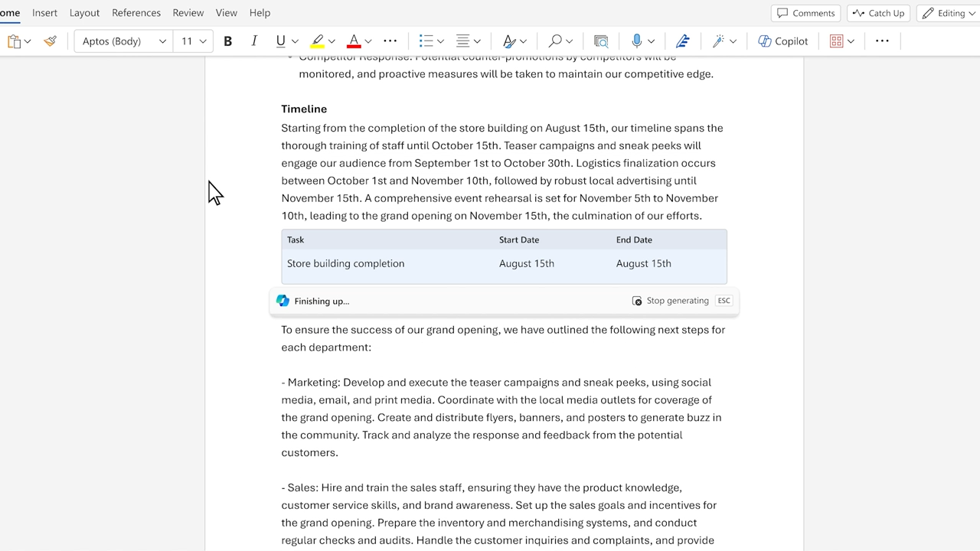Screen dimensions: 980x551
Task: Expand bullet list styles arrow
Action: [440, 41]
